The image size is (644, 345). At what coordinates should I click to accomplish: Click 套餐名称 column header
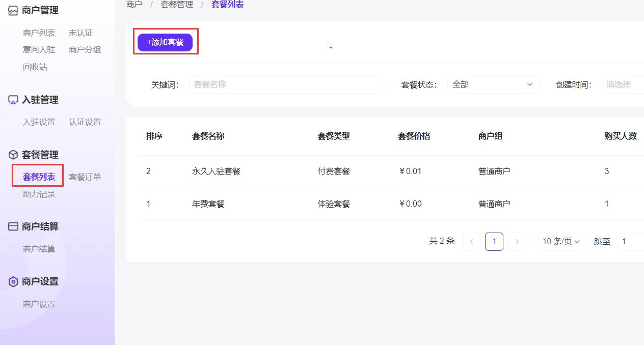pos(208,136)
